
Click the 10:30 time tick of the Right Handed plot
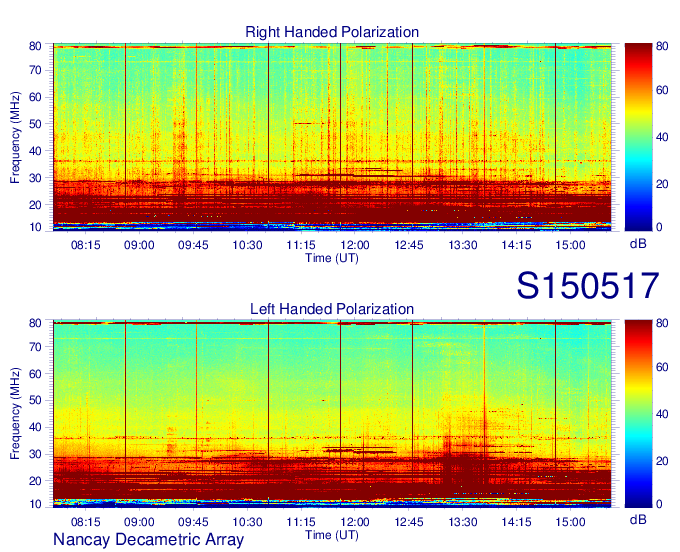247,245
